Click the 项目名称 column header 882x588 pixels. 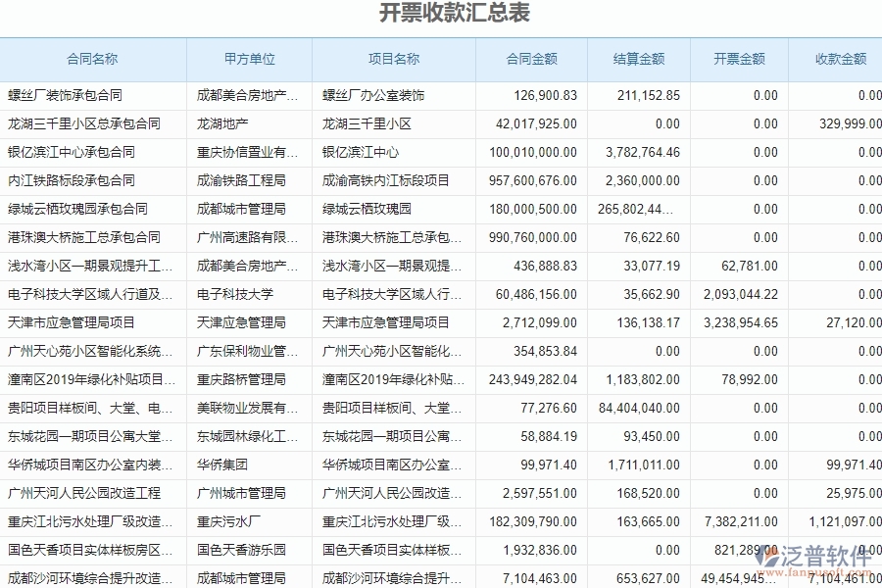(x=393, y=59)
